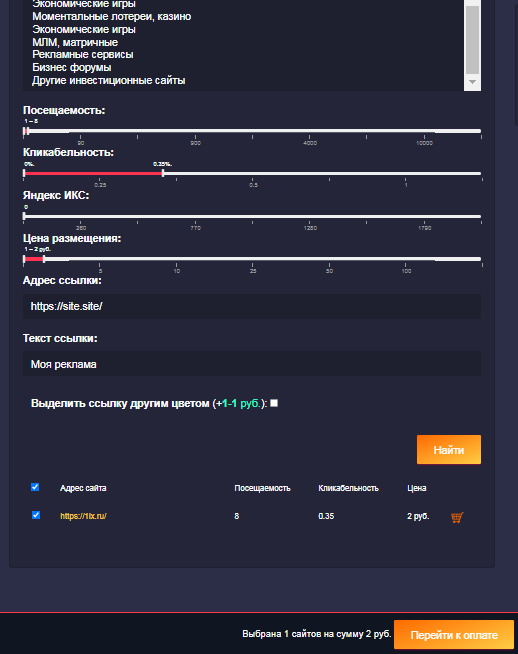This screenshot has height=654, width=518.
Task: Select Моментальные лотереи, казино category
Action: [x=112, y=17]
